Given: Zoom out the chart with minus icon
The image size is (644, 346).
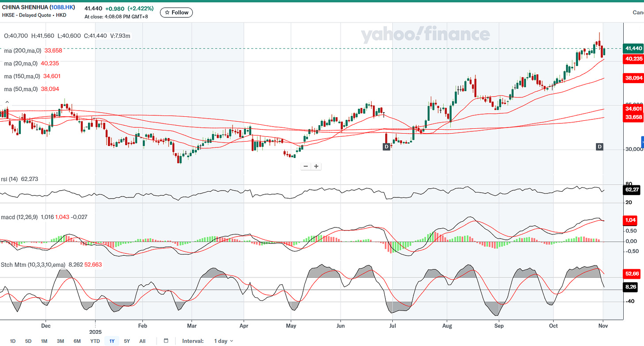Looking at the screenshot, I should point(306,166).
